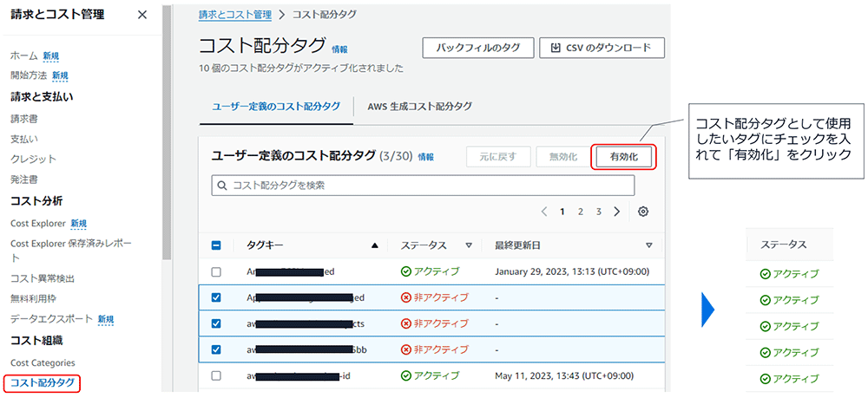Click 非アクティブ status in the 'bbb' row
868x398 pixels.
(x=434, y=349)
